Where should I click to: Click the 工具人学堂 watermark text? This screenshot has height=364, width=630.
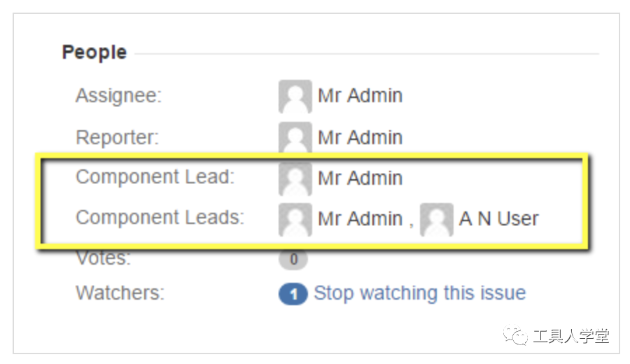click(571, 336)
